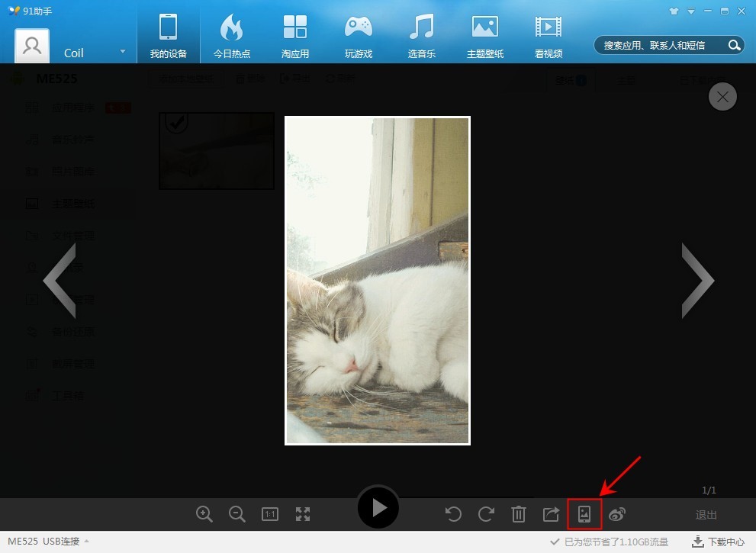Export the photo using share icon

551,514
